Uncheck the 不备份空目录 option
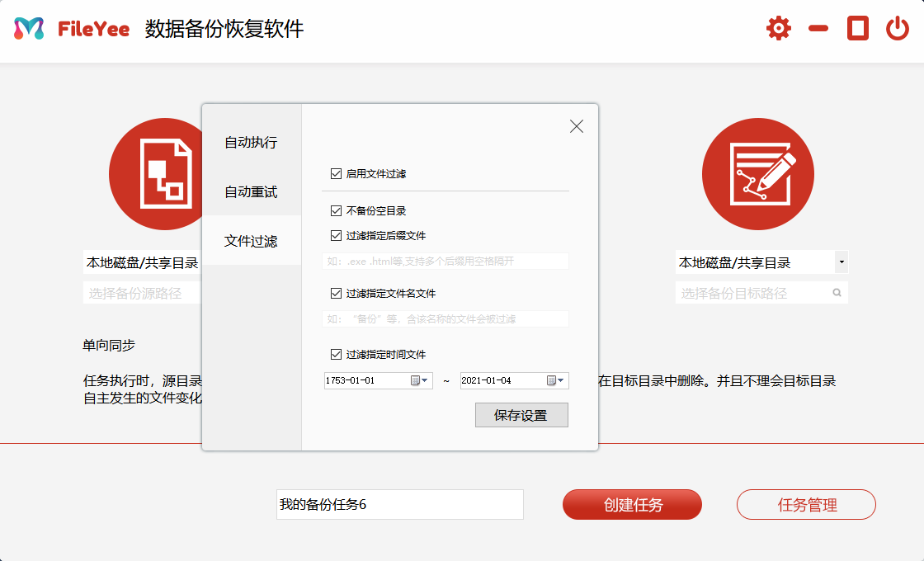Image resolution: width=924 pixels, height=561 pixels. (335, 210)
